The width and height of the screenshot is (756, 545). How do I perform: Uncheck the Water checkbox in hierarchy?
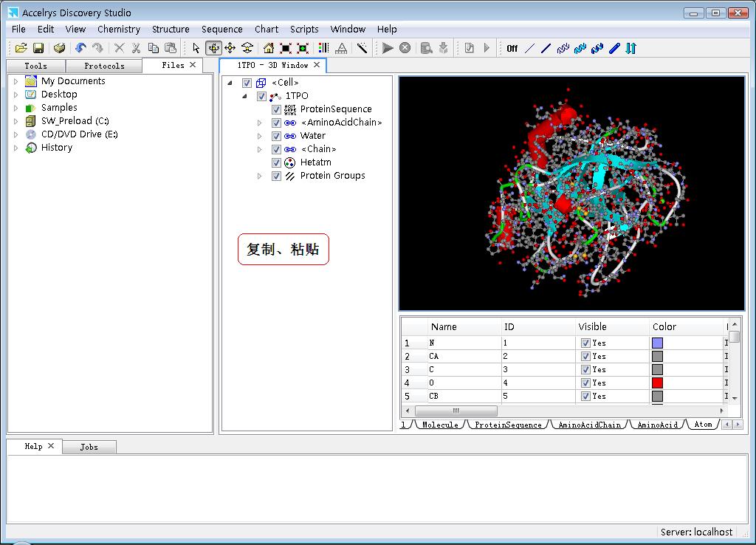pos(276,136)
